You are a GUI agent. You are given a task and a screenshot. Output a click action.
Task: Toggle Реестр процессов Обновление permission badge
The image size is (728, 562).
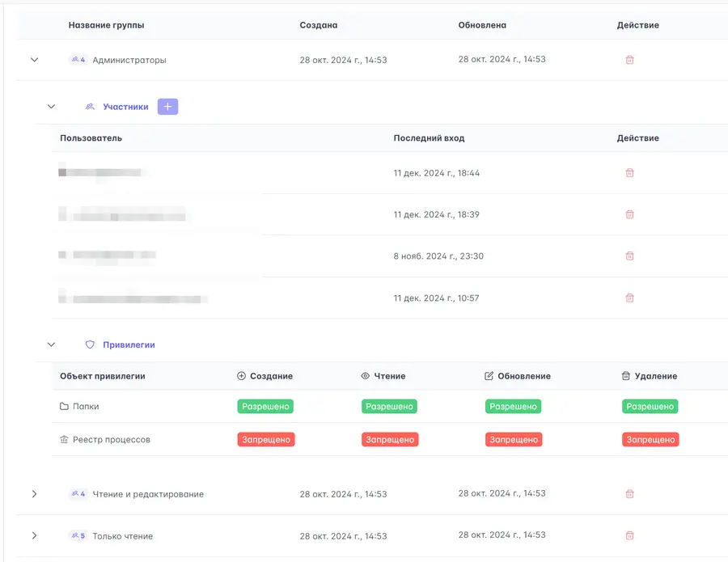(x=514, y=439)
